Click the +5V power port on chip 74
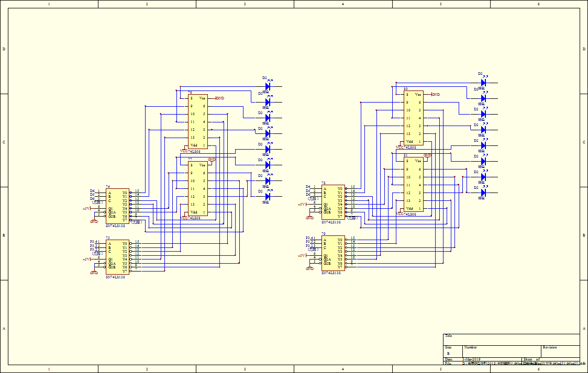Image resolution: width=588 pixels, height=373 pixels. coord(86,208)
